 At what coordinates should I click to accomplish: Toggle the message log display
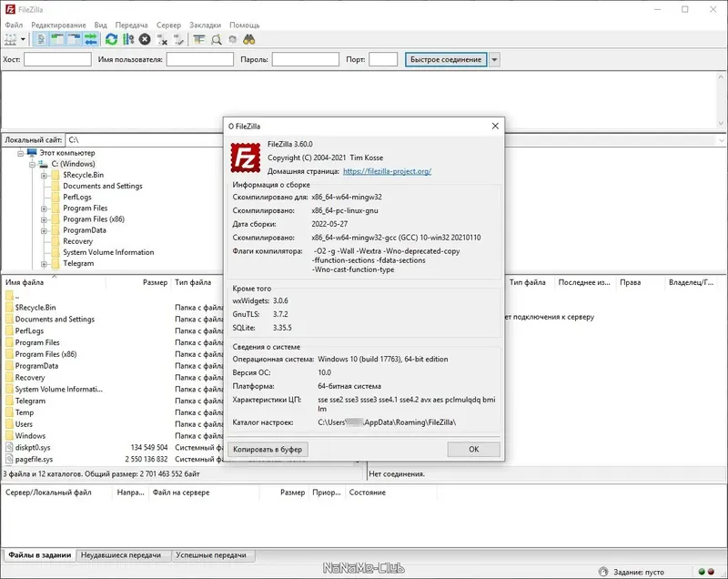click(x=41, y=40)
